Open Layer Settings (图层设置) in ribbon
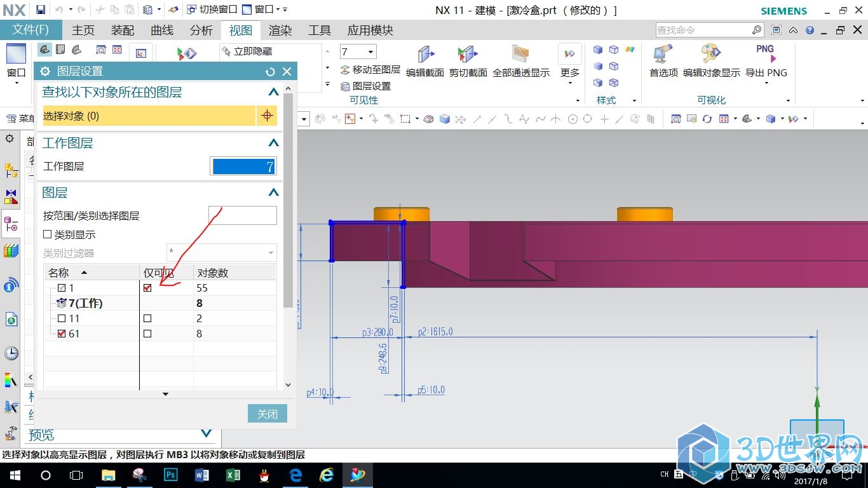This screenshot has height=488, width=868. click(x=366, y=86)
